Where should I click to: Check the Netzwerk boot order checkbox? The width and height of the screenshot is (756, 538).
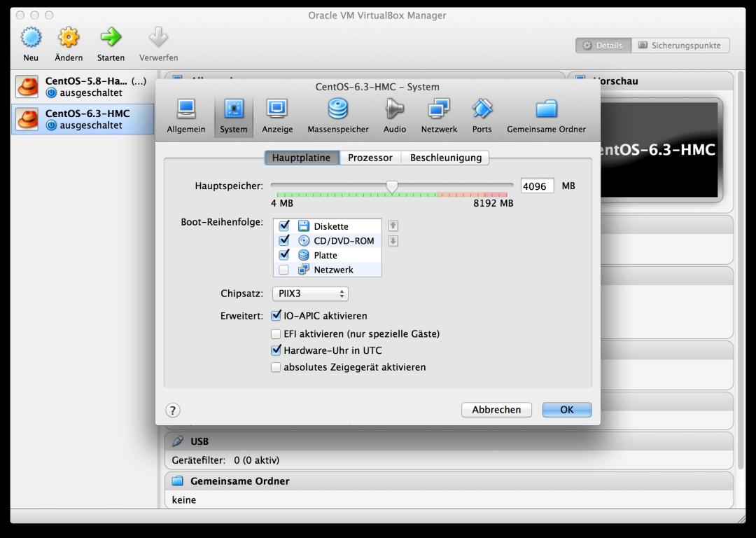coord(284,270)
